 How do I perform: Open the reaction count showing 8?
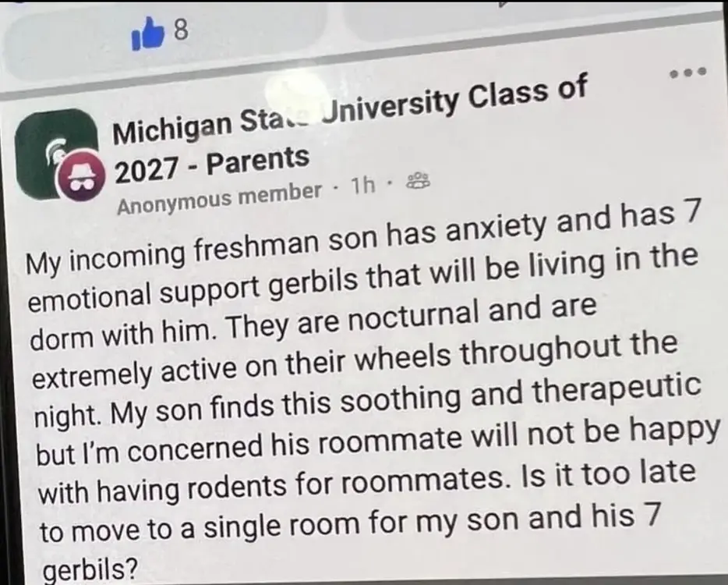[180, 31]
